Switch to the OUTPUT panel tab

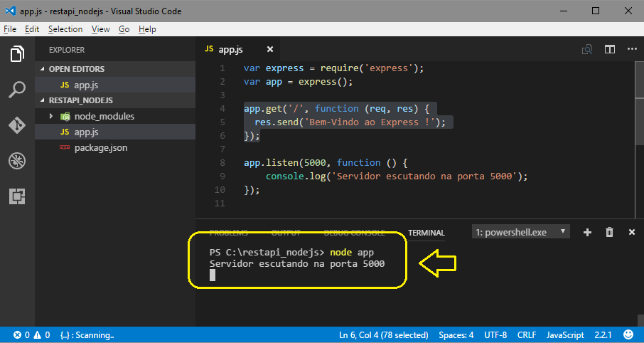pyautogui.click(x=286, y=233)
